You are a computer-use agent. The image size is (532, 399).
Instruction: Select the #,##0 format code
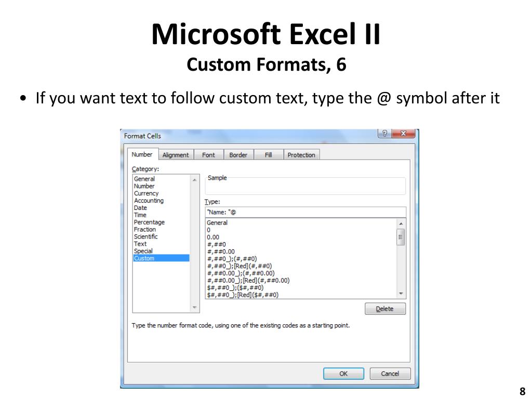pos(217,244)
